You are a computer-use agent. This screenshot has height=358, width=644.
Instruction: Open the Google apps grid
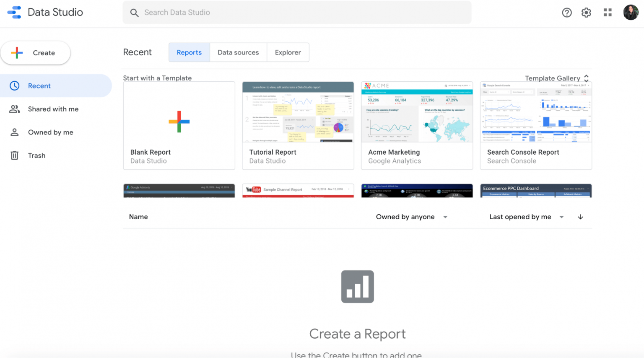608,13
